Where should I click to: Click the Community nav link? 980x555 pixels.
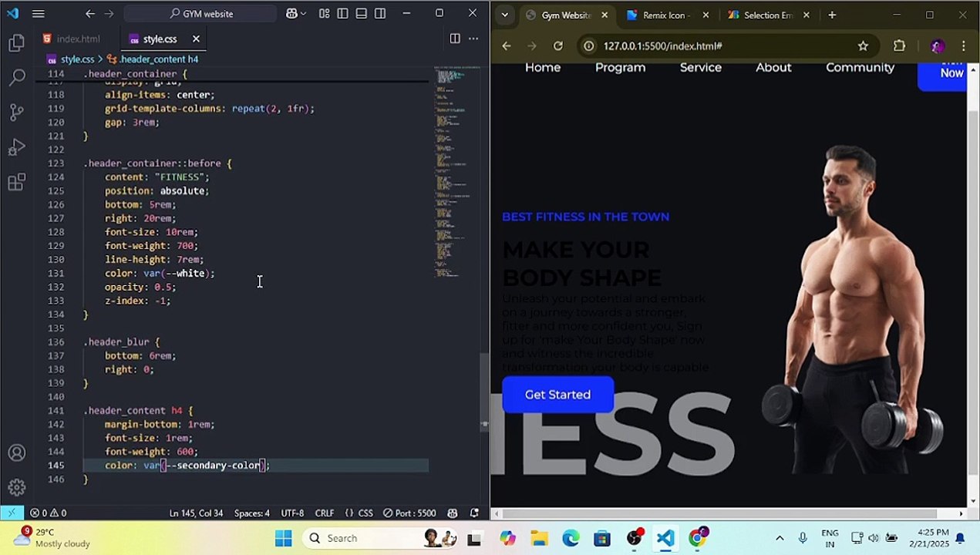coord(860,68)
